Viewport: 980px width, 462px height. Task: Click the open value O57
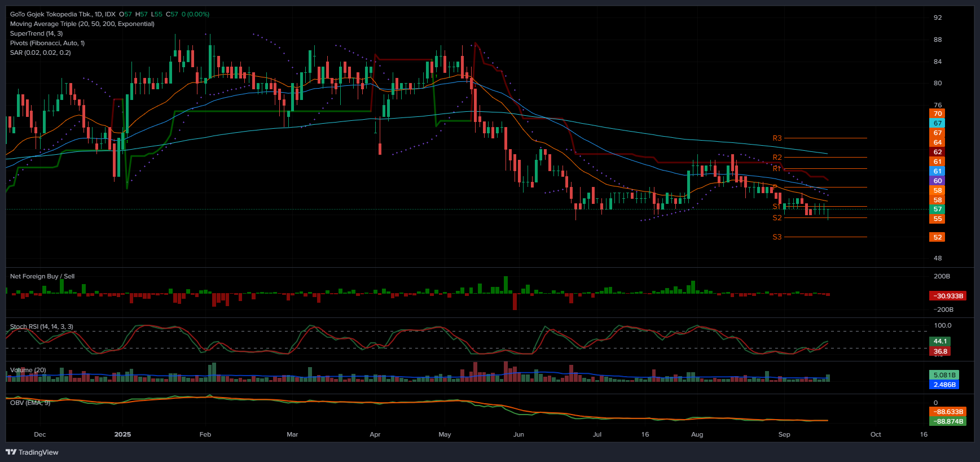pyautogui.click(x=125, y=14)
